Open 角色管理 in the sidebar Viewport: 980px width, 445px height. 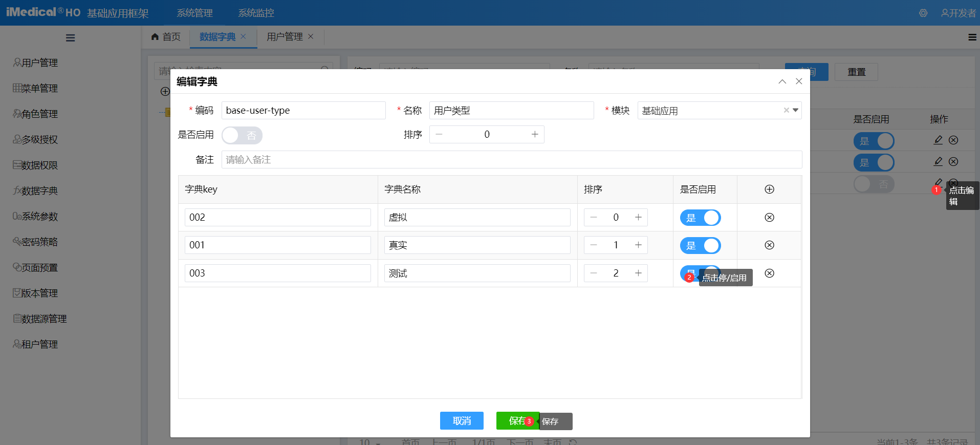[35, 114]
